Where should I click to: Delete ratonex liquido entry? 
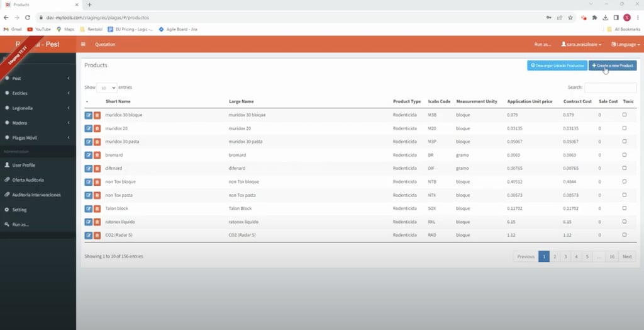tap(97, 222)
